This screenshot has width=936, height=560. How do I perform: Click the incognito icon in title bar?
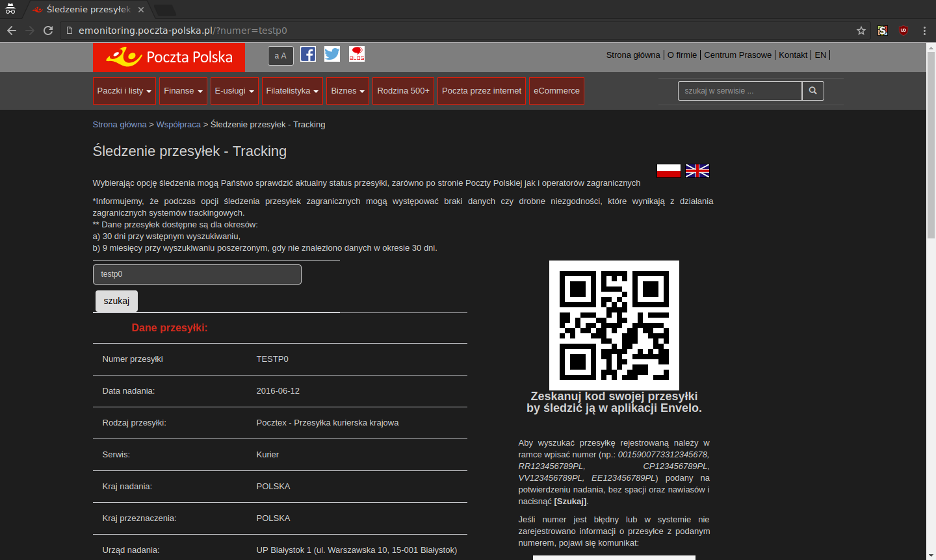tap(10, 9)
